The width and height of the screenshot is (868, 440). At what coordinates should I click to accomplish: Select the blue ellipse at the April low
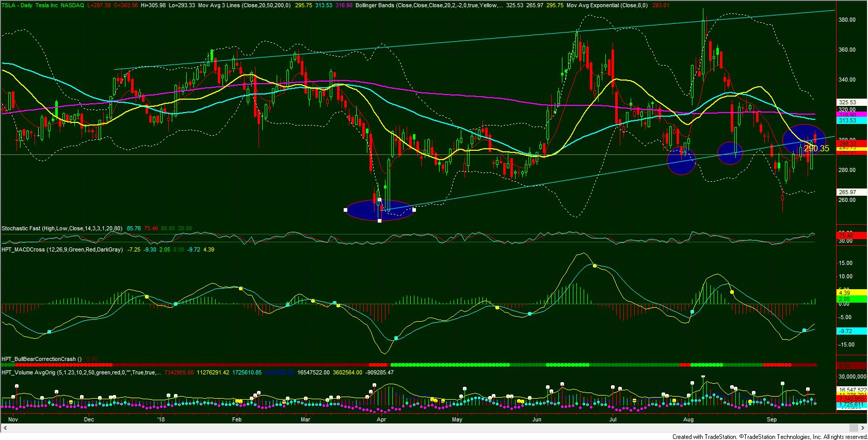coord(379,210)
